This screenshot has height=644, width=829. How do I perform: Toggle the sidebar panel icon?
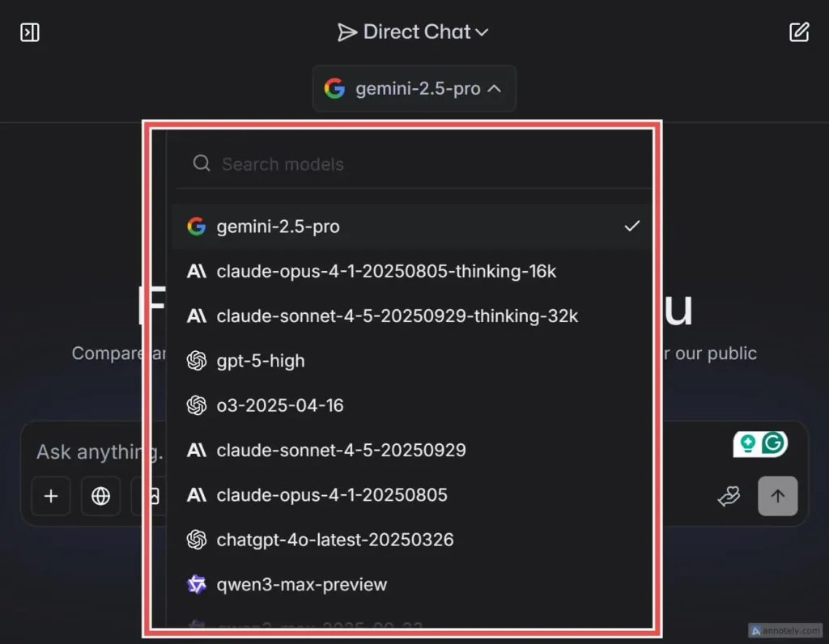point(30,32)
